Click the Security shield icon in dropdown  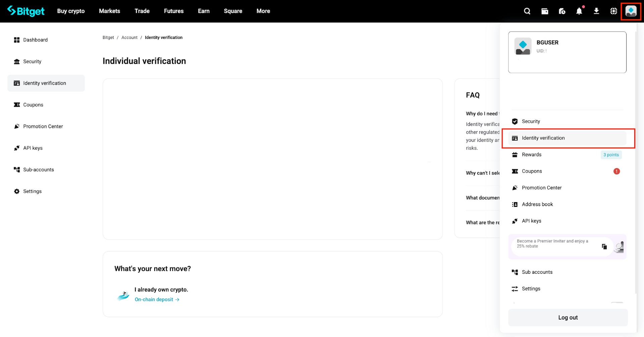click(515, 122)
